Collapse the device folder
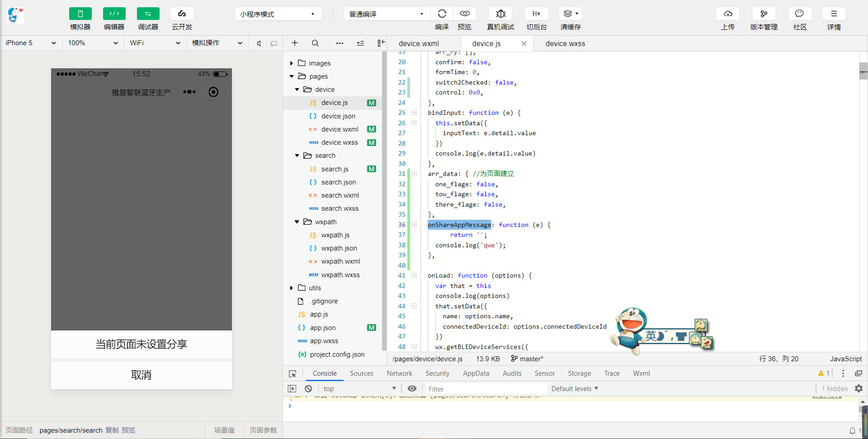868x439 pixels. [x=297, y=90]
